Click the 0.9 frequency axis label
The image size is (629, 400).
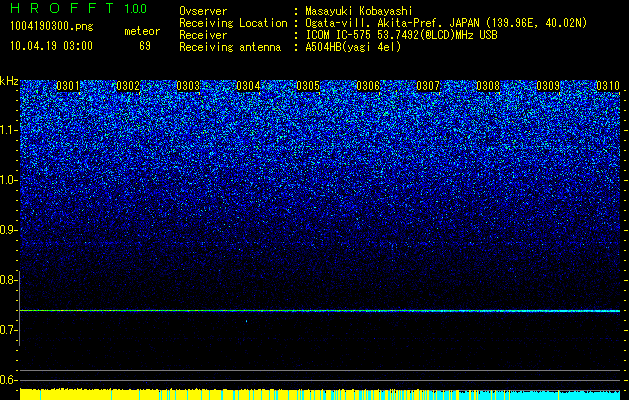coord(9,230)
